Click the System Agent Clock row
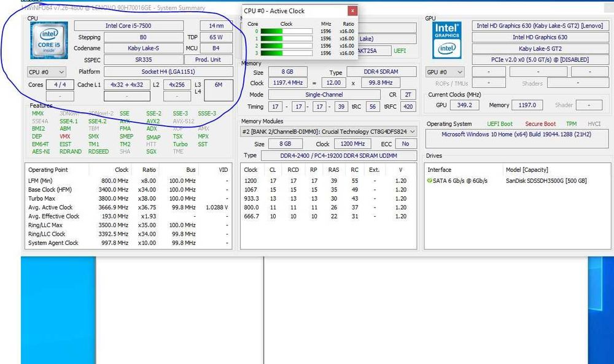The width and height of the screenshot is (614, 364). (128, 242)
